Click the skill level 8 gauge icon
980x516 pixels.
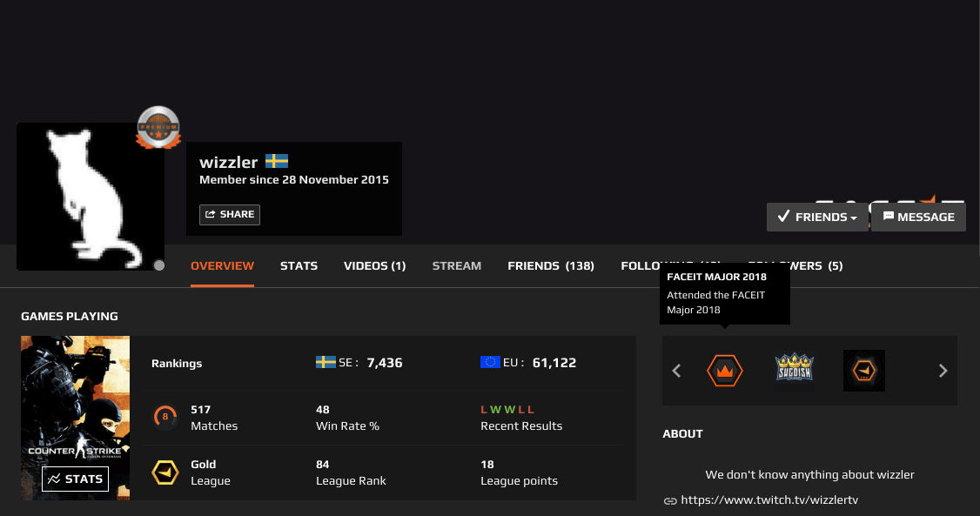pyautogui.click(x=165, y=417)
